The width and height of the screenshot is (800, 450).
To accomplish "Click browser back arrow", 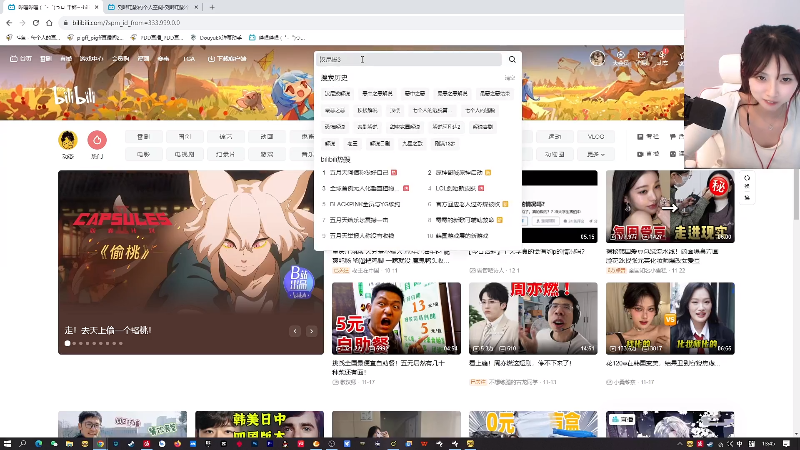I will point(9,23).
